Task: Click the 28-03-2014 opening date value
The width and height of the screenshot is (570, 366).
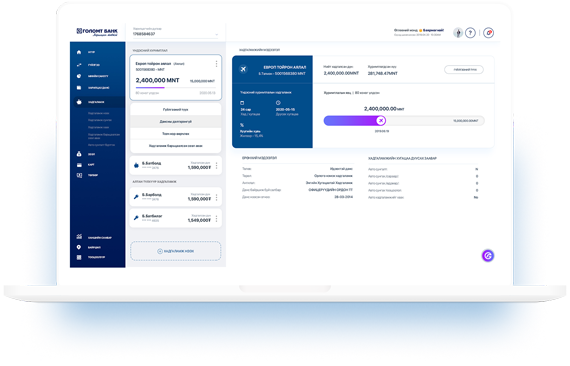Action: coord(344,197)
